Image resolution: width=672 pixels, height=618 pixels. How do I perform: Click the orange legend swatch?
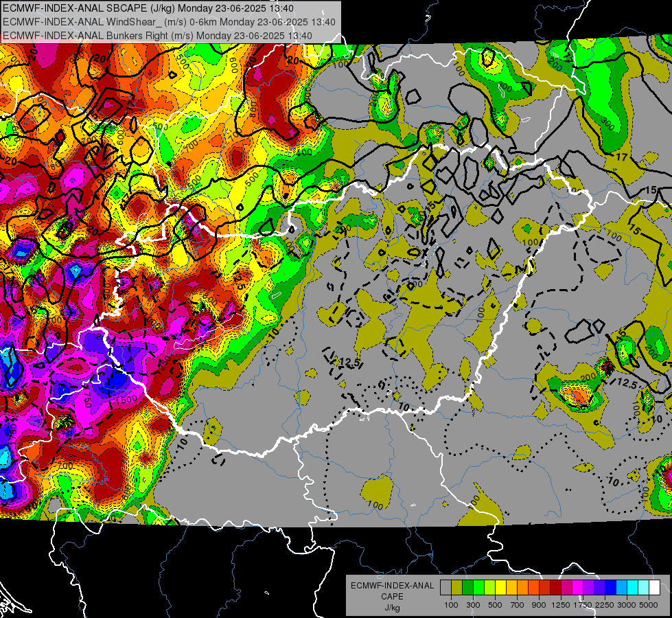pyautogui.click(x=523, y=587)
